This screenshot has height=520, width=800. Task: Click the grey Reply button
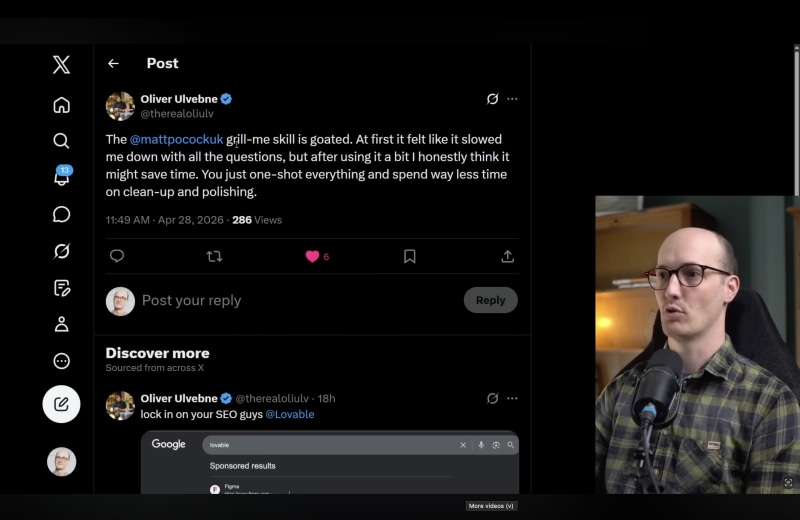click(x=491, y=300)
